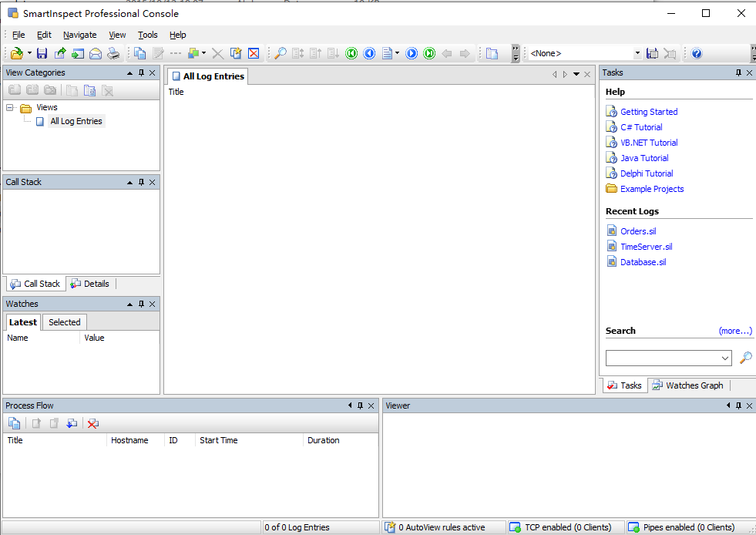Viewport: 756px width, 535px height.
Task: Click the Open log file icon
Action: coord(17,53)
